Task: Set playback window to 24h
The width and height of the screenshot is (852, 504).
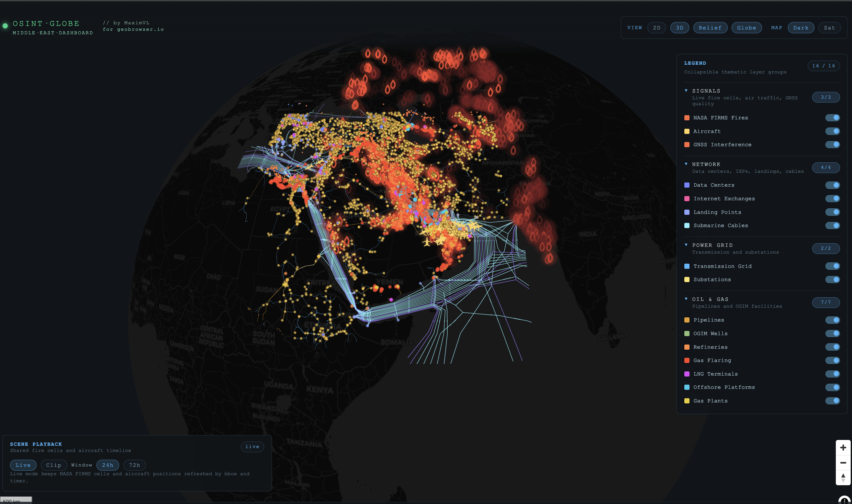Action: [108, 465]
